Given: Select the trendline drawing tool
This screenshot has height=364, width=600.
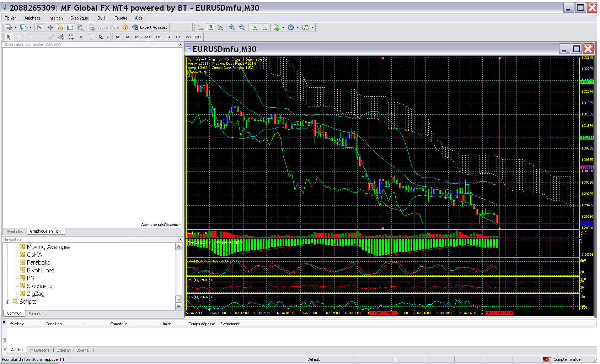Looking at the screenshot, I should (x=51, y=37).
